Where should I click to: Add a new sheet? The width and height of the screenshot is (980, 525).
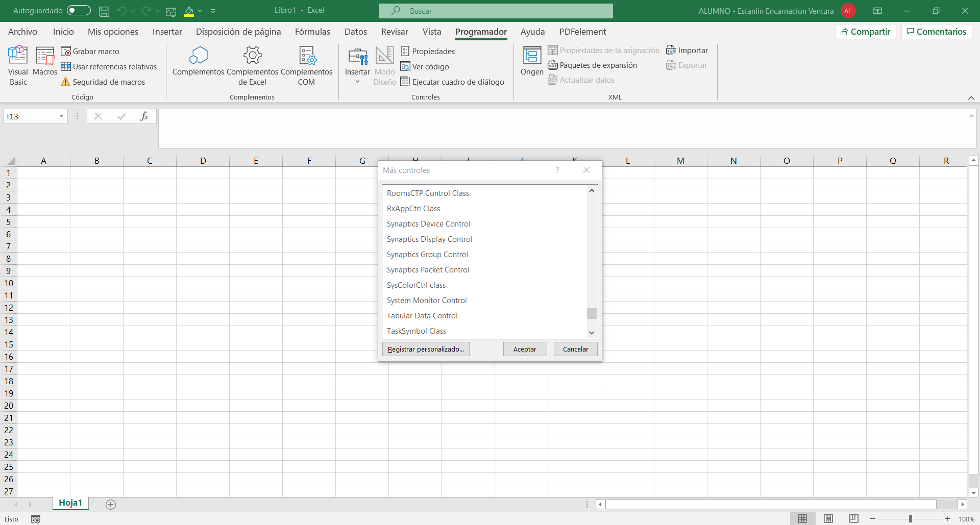[111, 504]
